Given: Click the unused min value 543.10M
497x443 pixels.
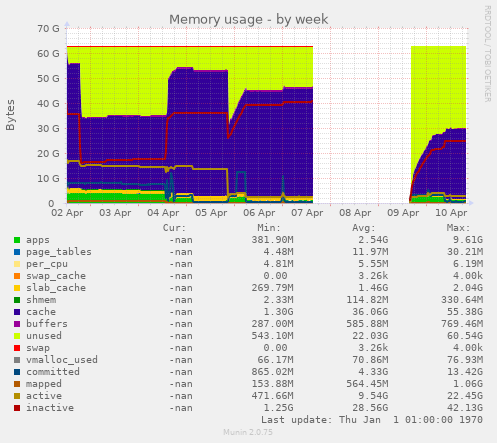Looking at the screenshot, I should tap(272, 336).
